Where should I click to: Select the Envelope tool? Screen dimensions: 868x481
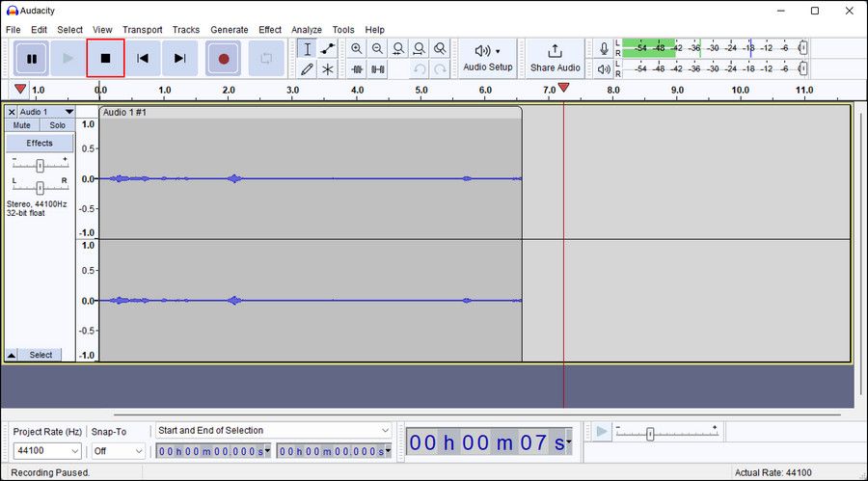point(328,49)
